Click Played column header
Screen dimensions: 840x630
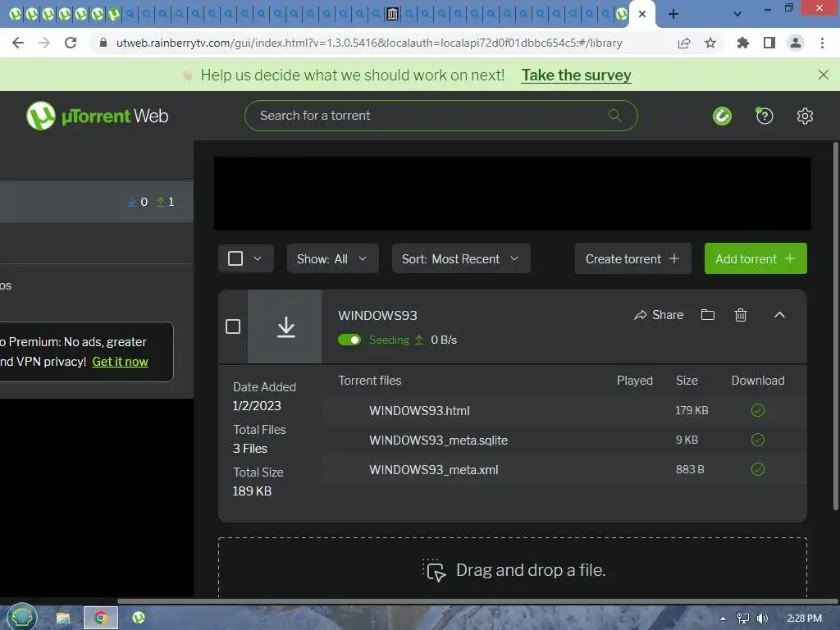click(x=634, y=381)
